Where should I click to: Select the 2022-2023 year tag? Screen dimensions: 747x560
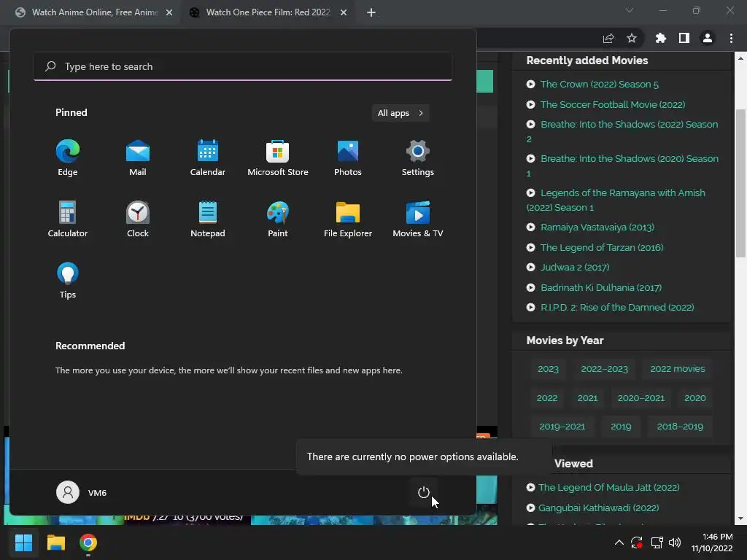pyautogui.click(x=604, y=369)
